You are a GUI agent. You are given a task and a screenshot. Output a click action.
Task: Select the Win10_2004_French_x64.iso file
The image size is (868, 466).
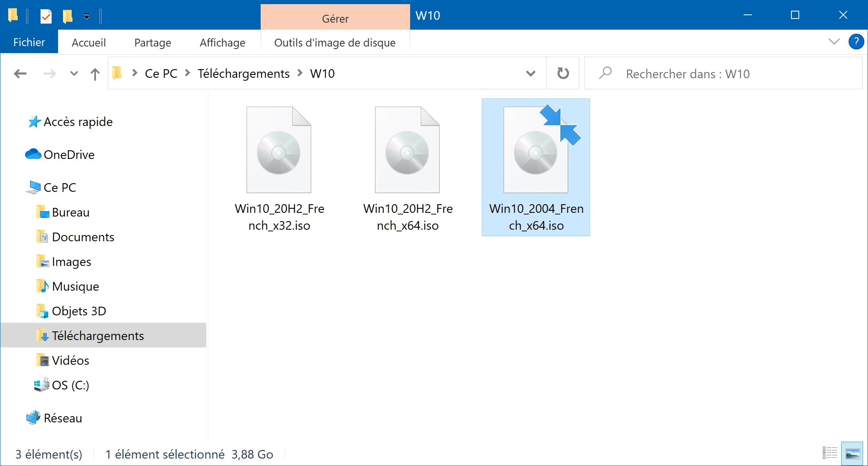point(536,167)
